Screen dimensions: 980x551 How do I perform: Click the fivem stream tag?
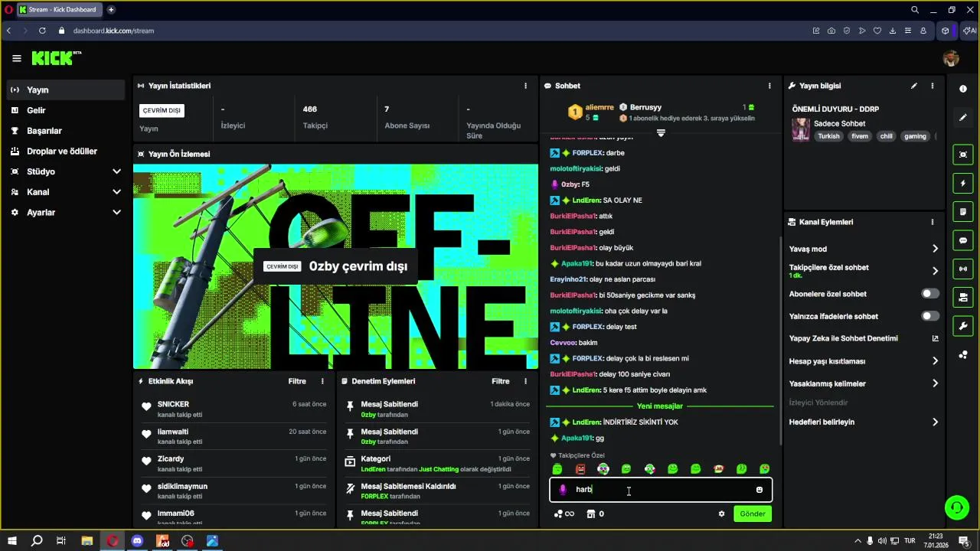860,136
